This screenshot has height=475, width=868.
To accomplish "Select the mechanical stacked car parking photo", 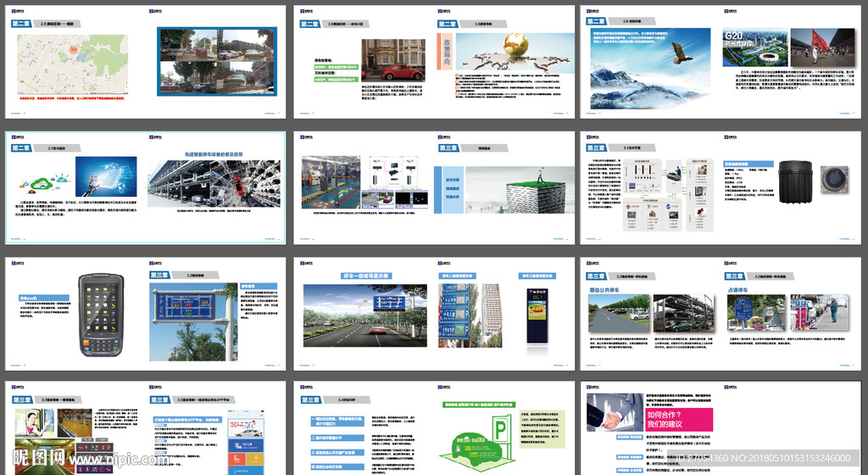I will click(x=682, y=313).
